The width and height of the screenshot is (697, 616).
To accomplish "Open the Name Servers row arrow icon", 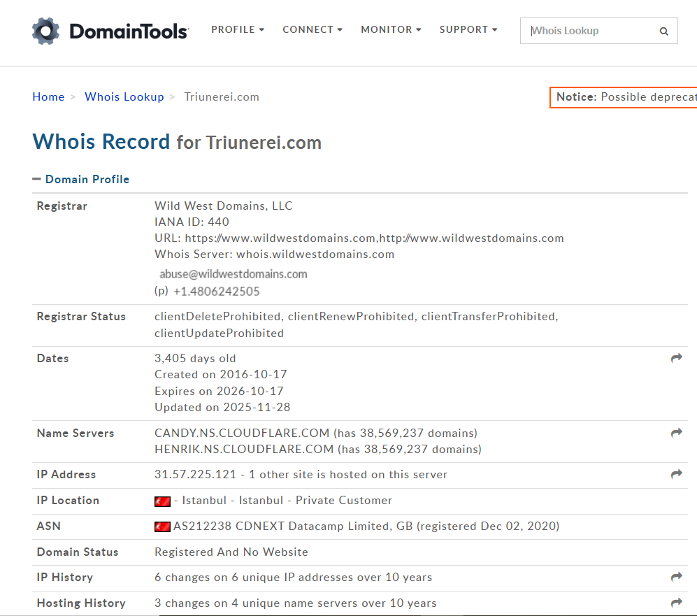I will pos(676,432).
